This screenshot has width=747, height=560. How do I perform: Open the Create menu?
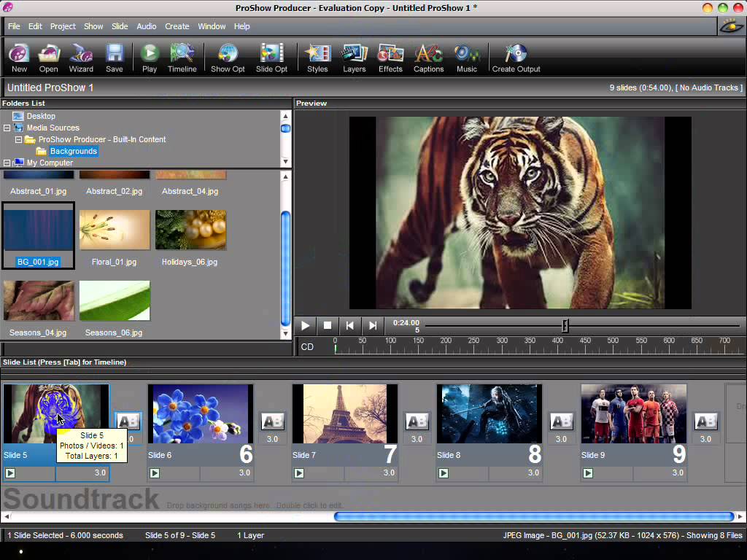[177, 26]
